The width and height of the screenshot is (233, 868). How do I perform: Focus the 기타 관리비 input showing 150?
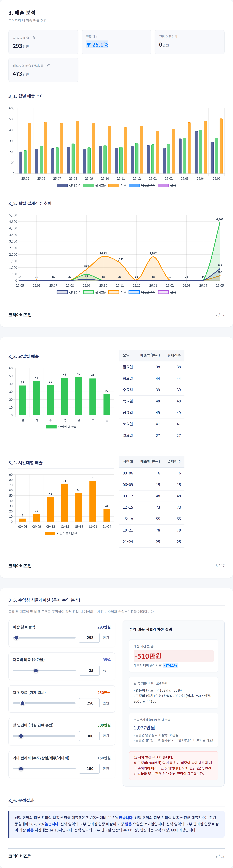(x=89, y=769)
